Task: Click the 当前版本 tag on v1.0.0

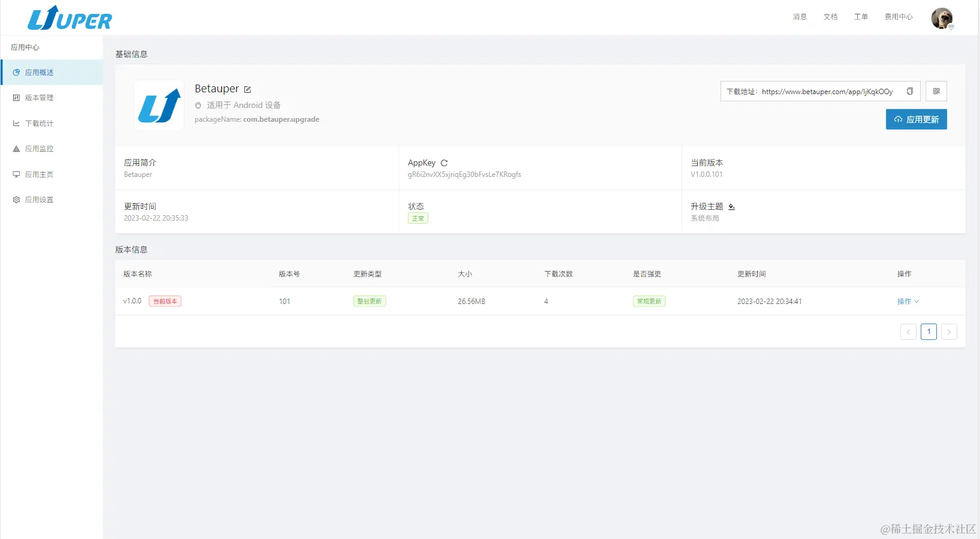Action: coord(165,302)
